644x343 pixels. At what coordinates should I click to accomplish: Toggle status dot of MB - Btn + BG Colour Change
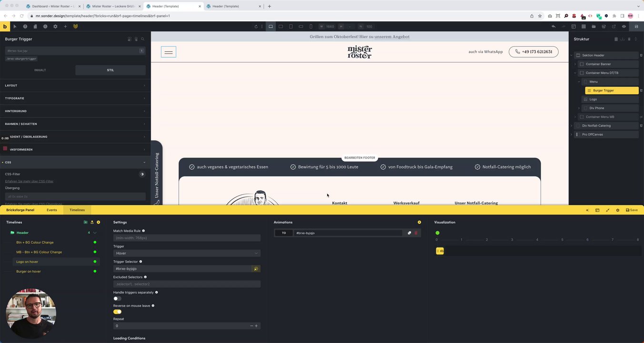(x=95, y=252)
